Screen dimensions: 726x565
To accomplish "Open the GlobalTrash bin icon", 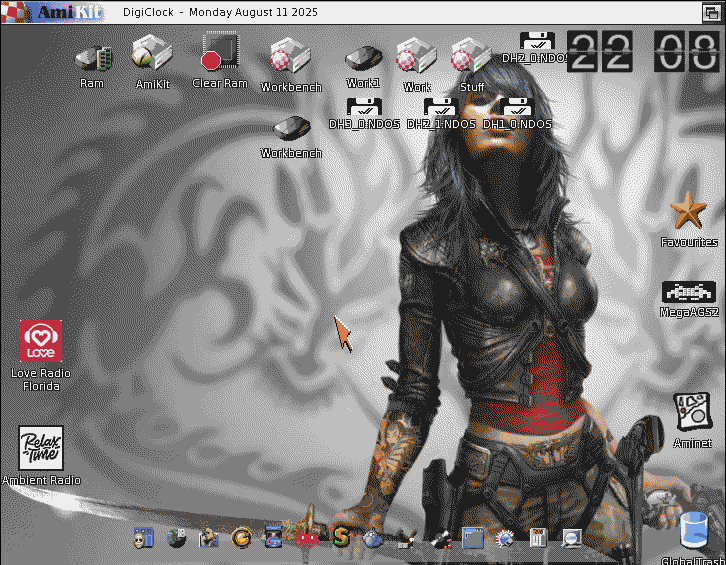I will [694, 531].
